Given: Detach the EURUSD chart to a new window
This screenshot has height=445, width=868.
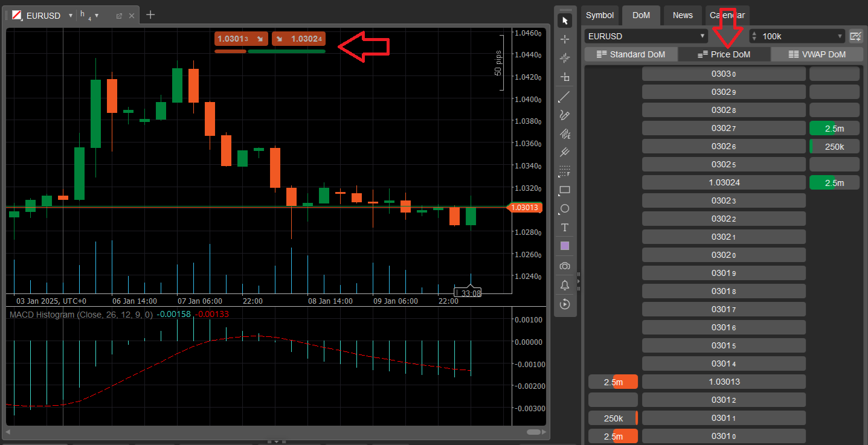Looking at the screenshot, I should [x=118, y=15].
